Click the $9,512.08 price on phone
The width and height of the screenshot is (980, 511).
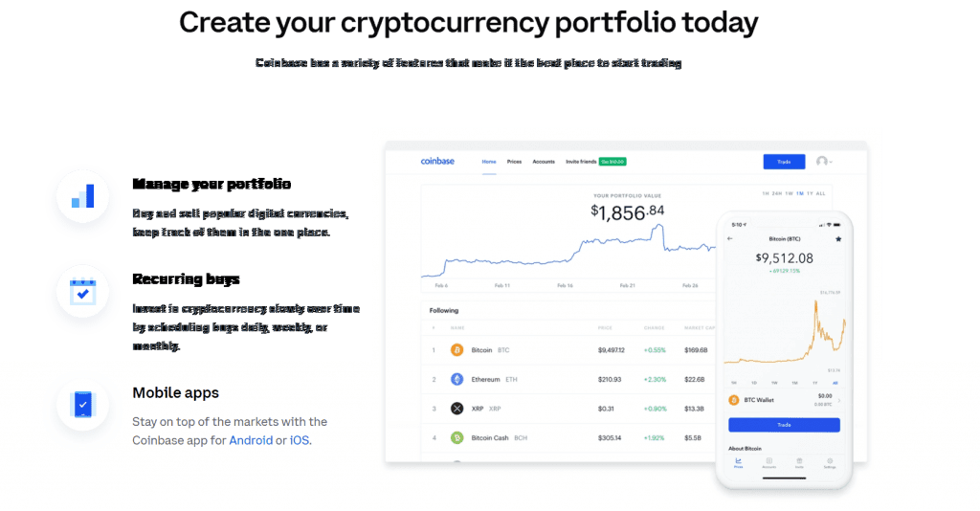click(x=785, y=258)
